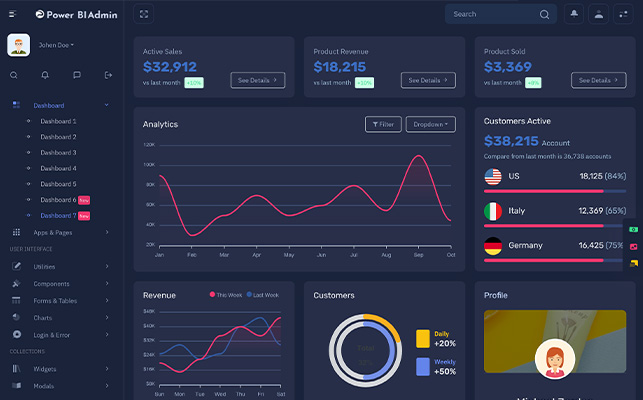
Task: Open the user account icon in the top bar
Action: [599, 14]
